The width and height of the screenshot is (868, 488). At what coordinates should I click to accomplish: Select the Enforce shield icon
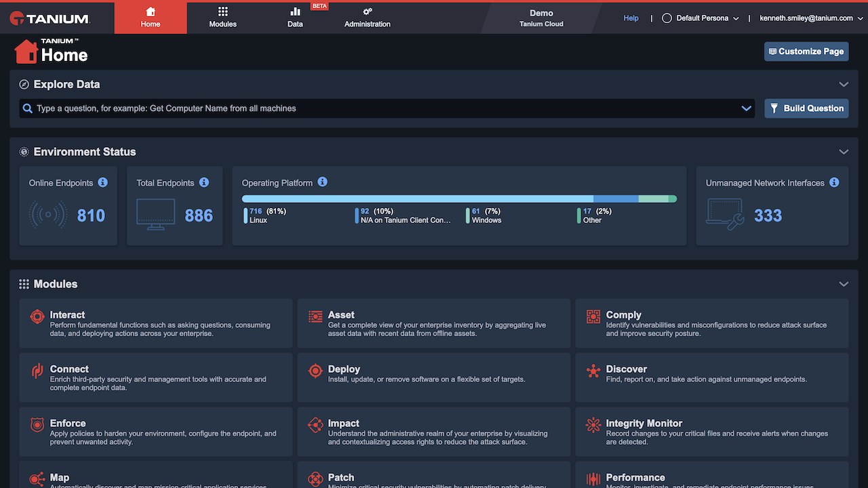[x=37, y=425]
